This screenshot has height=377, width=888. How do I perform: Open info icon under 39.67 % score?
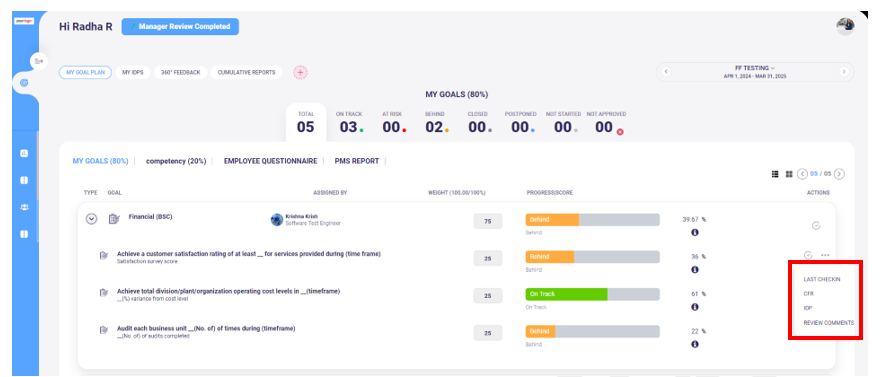[x=694, y=233]
